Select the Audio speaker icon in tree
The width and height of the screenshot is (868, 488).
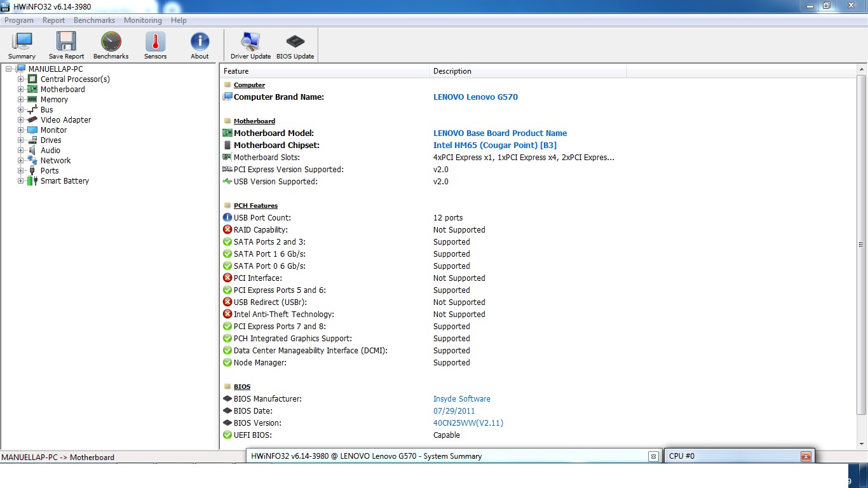tap(32, 150)
